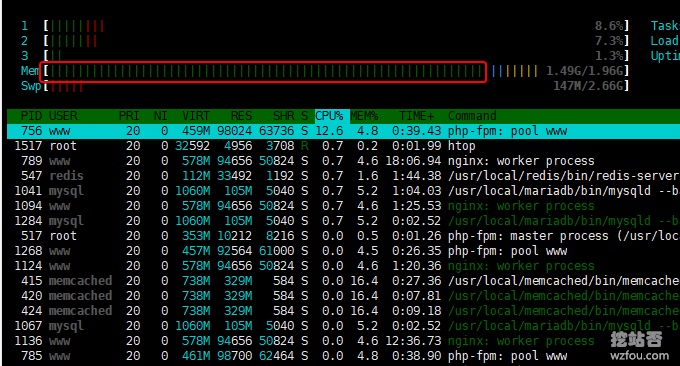Sort processes by the PID column header
This screenshot has height=366, width=680.
[31, 116]
